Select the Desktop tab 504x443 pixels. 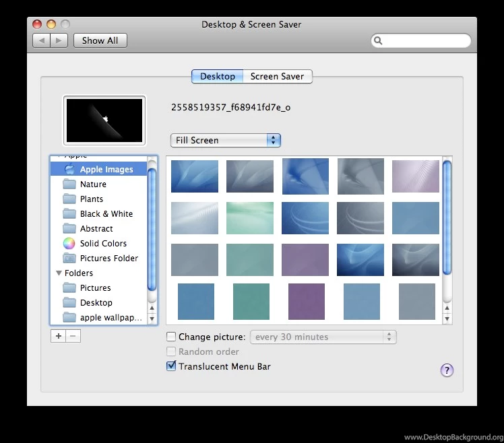pyautogui.click(x=218, y=76)
